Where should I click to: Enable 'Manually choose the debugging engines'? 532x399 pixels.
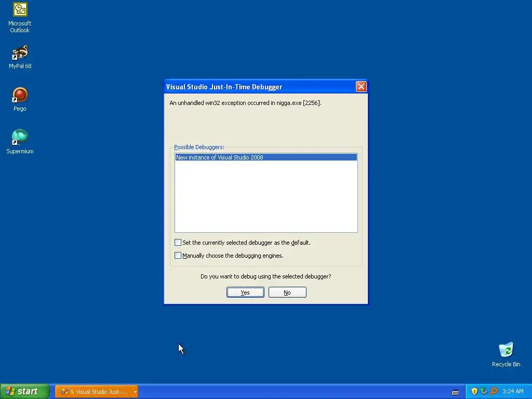tap(178, 255)
